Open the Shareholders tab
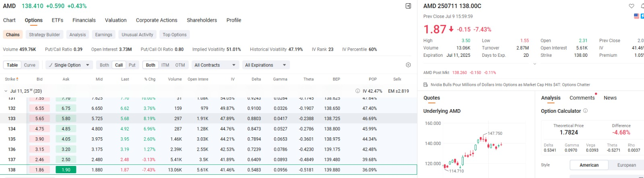Screen dimensions: 644x178 coord(202,20)
